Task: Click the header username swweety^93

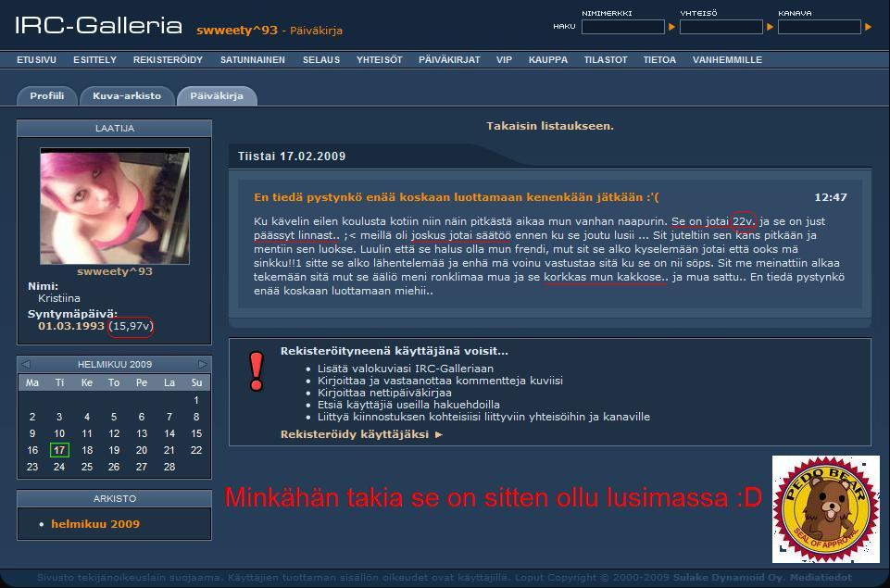Action: [237, 30]
